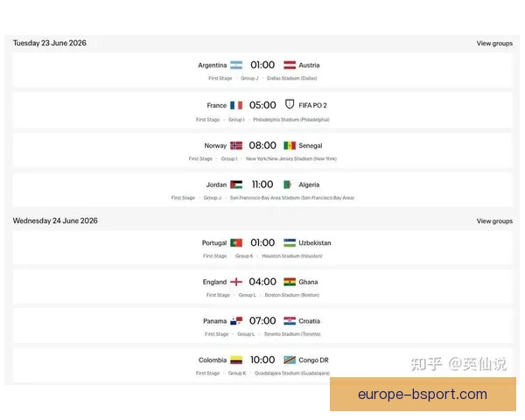Viewport: 525px width, 420px height.
Task: Click the Norway flag icon
Action: (x=235, y=145)
